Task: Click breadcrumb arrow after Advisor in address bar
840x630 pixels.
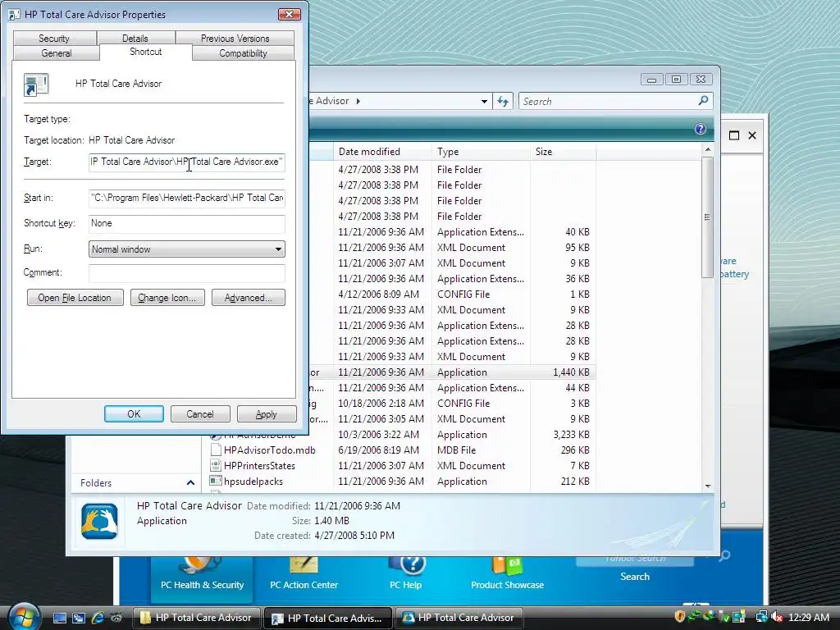Action: tap(358, 101)
